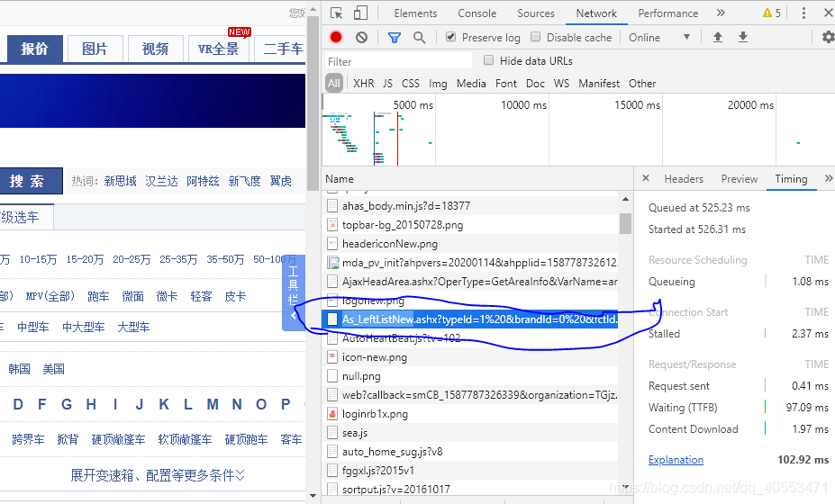Activate the inspect element picker icon
The width and height of the screenshot is (835, 504).
pyautogui.click(x=336, y=13)
